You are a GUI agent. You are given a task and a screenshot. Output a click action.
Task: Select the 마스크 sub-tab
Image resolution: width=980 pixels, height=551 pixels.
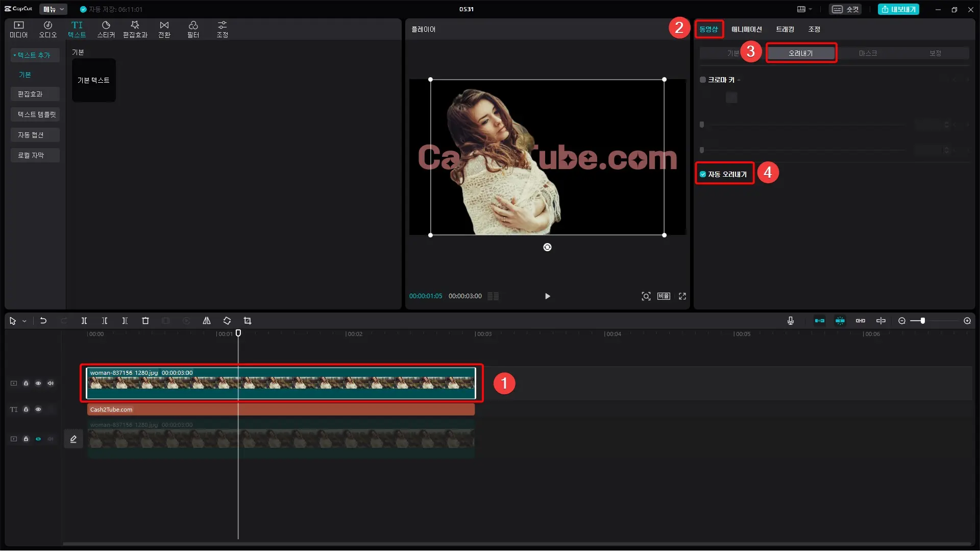[x=868, y=53]
